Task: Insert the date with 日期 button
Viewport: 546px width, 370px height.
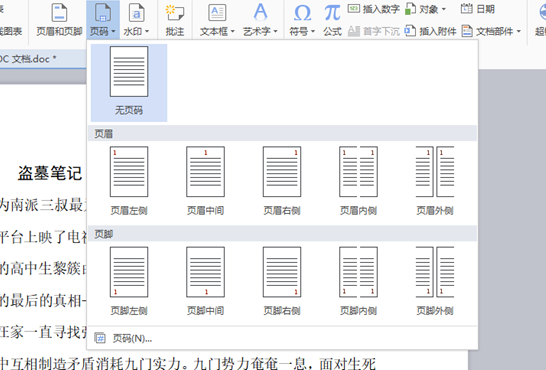Action: 477,9
